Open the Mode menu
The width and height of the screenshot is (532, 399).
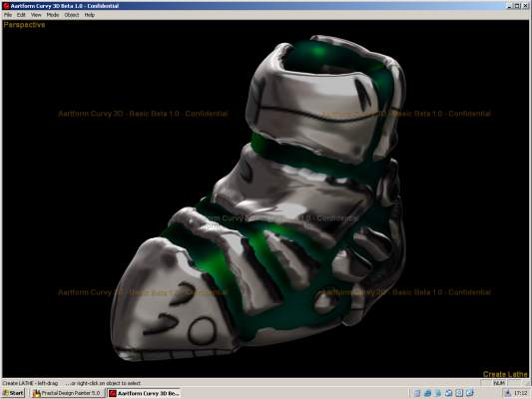click(53, 15)
